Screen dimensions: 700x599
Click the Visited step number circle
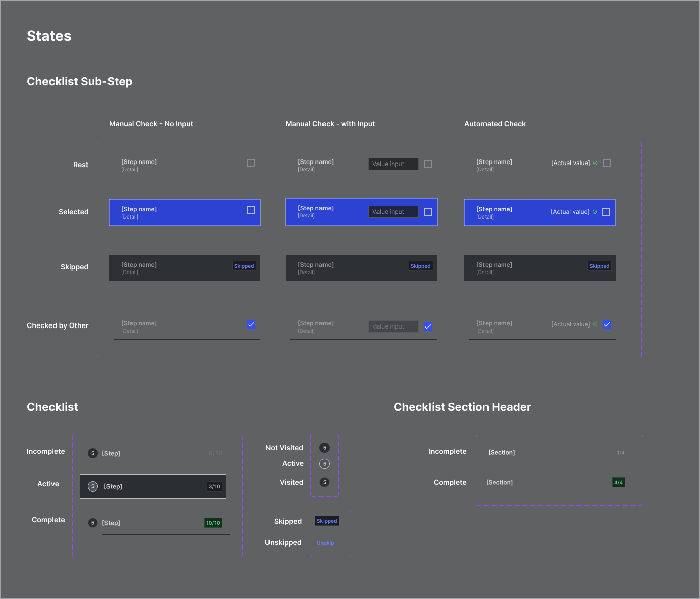(x=325, y=482)
